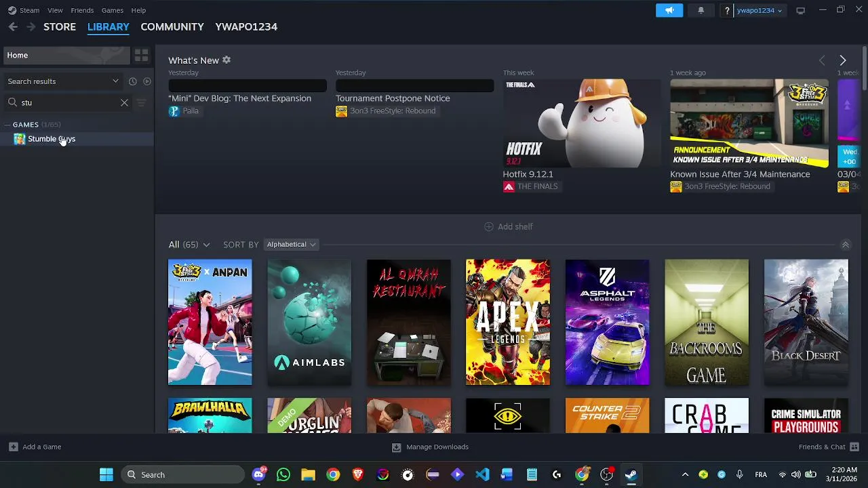868x488 pixels.
Task: Collapse the All games shelf
Action: [845, 245]
